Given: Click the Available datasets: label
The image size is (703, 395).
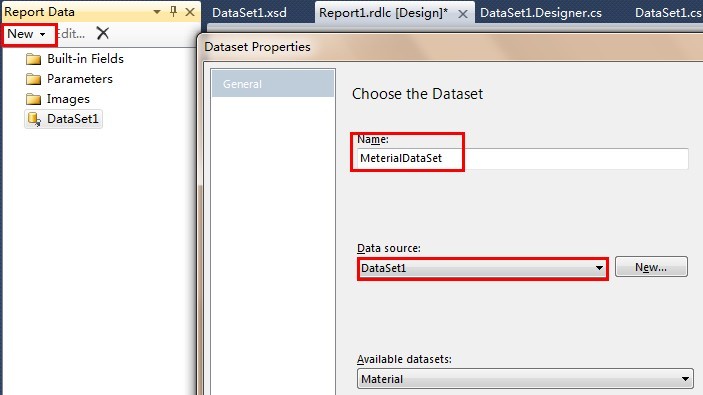Looking at the screenshot, I should [404, 359].
